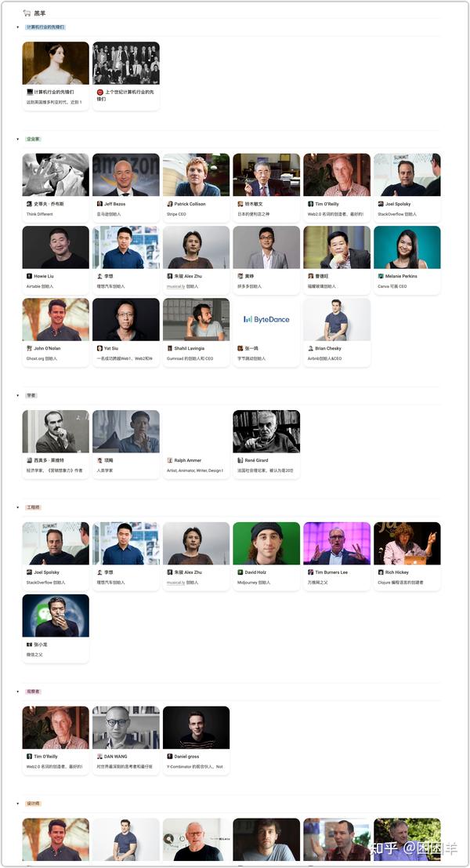This screenshot has height=868, width=470.
Task: Open the ByteDance logo card thumbnail
Action: coord(266,319)
